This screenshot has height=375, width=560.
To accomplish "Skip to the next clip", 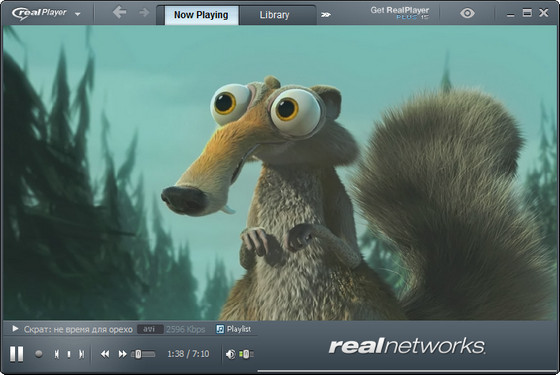I will coord(82,354).
